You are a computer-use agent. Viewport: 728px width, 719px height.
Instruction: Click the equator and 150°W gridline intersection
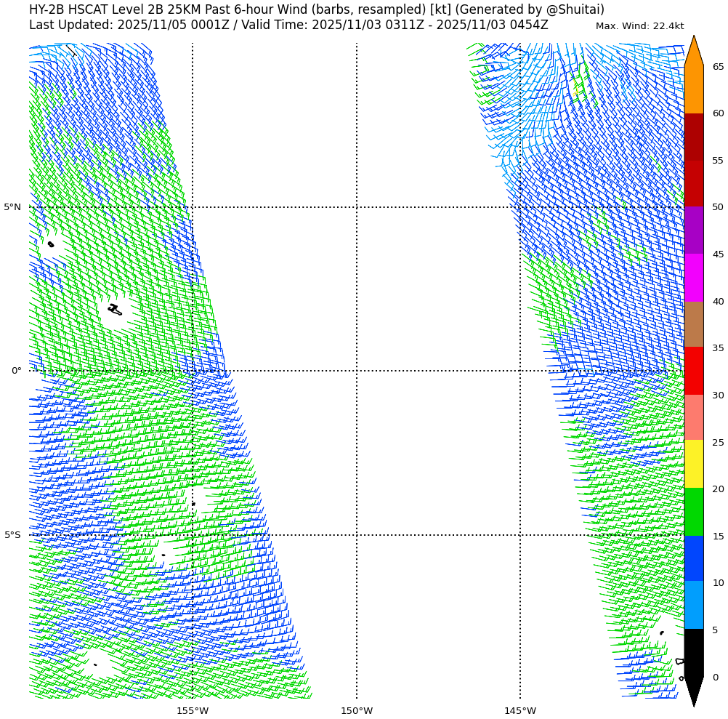(x=357, y=371)
